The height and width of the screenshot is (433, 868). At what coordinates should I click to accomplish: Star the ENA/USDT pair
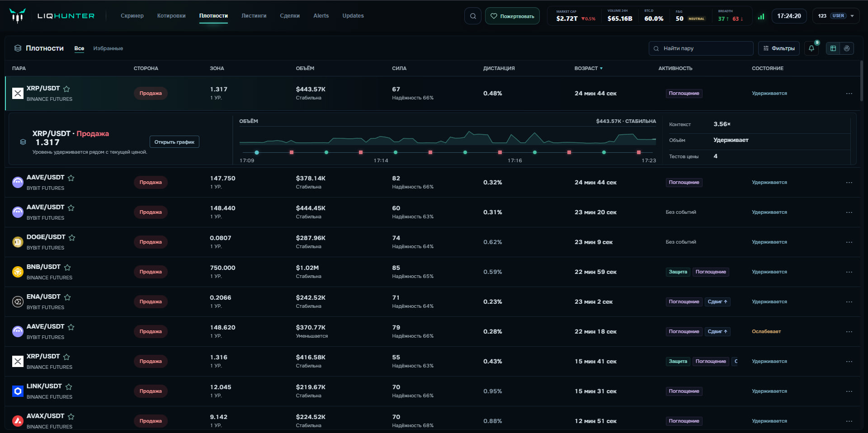67,297
